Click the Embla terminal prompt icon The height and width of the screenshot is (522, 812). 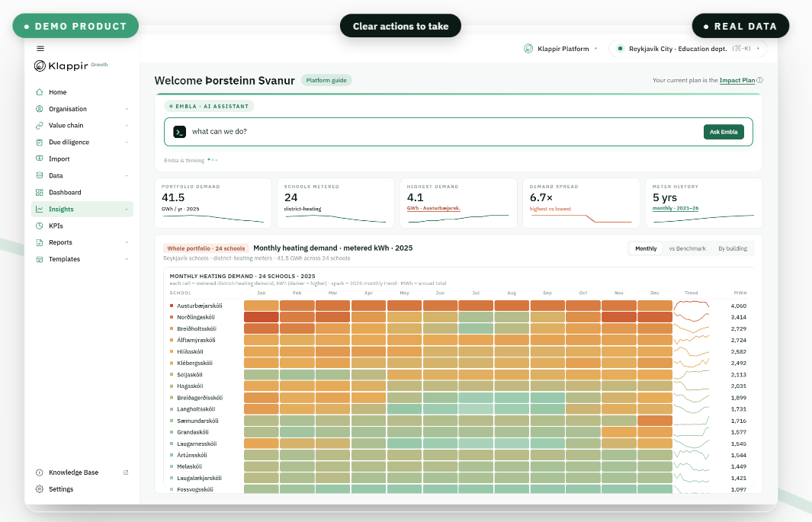tap(180, 132)
